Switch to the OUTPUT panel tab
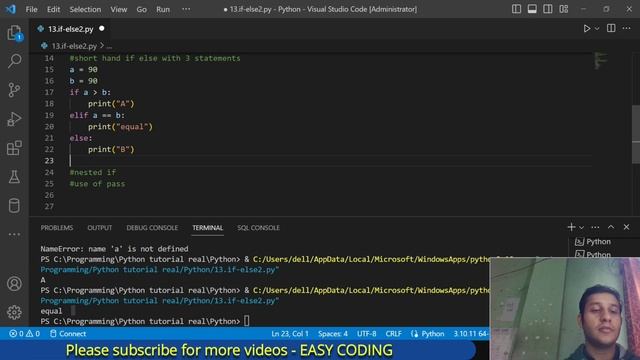This screenshot has width=640, height=360. point(100,228)
